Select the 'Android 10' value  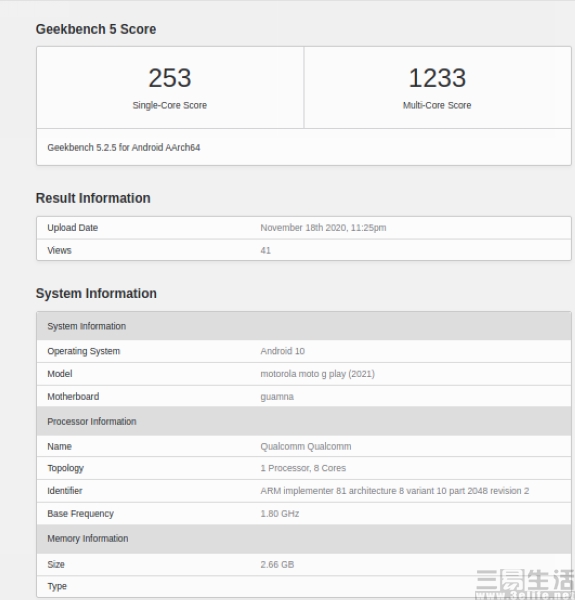click(x=282, y=351)
